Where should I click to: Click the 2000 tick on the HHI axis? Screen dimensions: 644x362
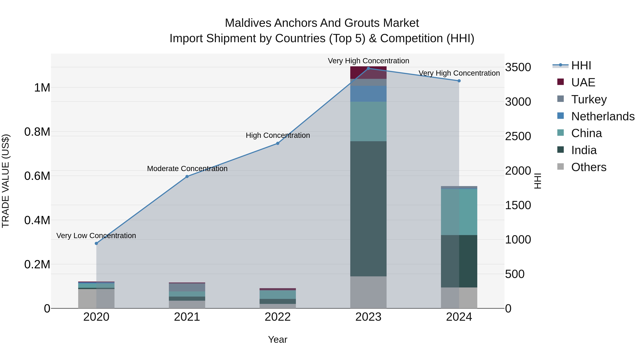pos(518,171)
